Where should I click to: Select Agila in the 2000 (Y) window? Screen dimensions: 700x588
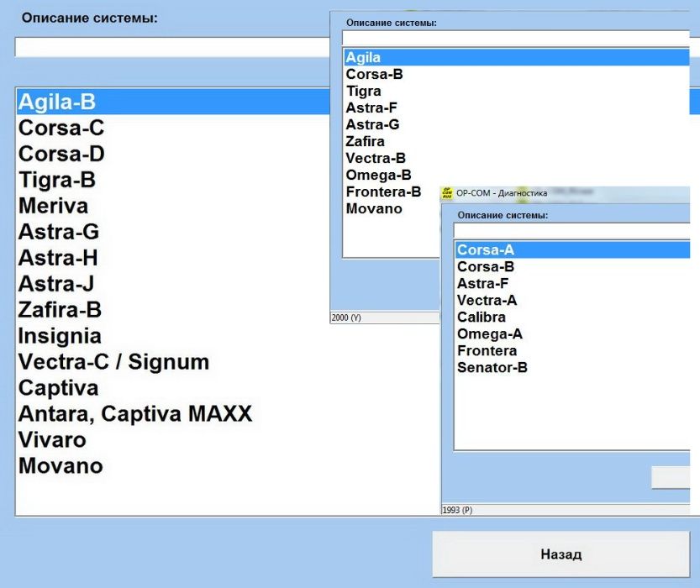coord(517,58)
